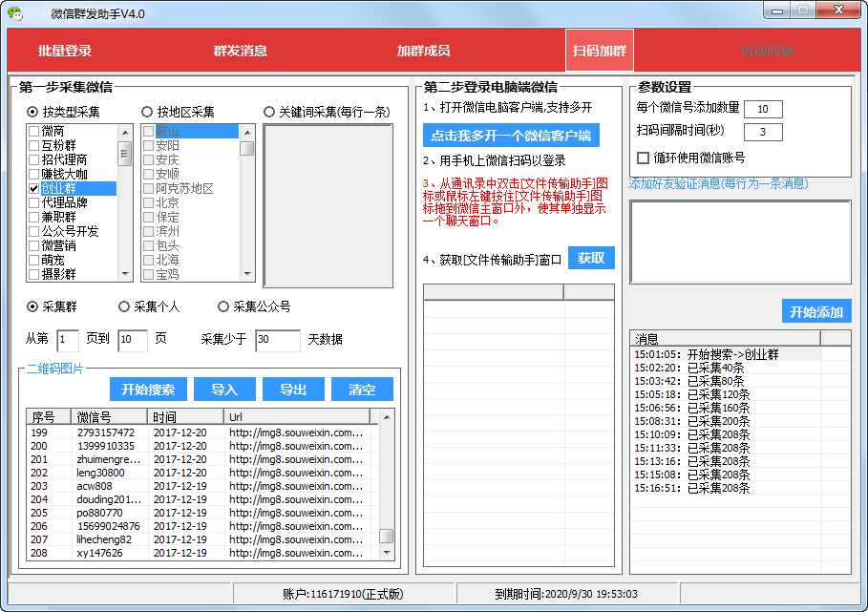
Task: Click the days-of-data input field
Action: pyautogui.click(x=278, y=340)
